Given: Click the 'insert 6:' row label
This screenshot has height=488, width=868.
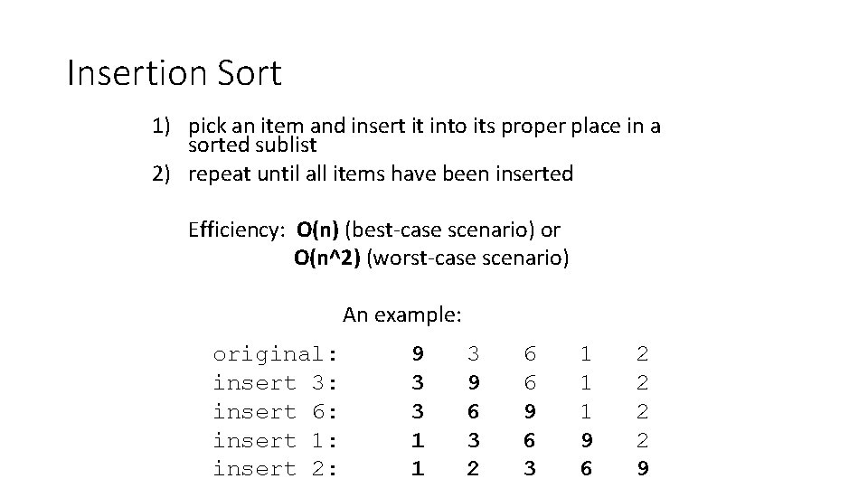Looking at the screenshot, I should click(x=275, y=411).
